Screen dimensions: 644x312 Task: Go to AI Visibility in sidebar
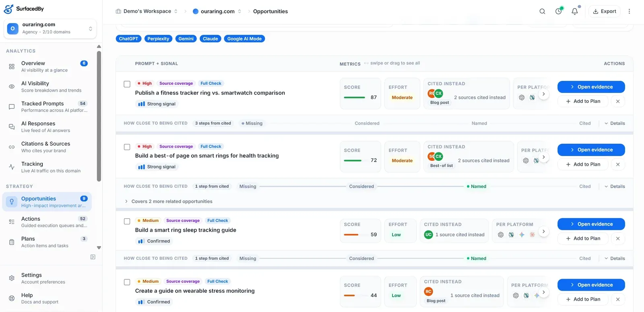pos(47,86)
